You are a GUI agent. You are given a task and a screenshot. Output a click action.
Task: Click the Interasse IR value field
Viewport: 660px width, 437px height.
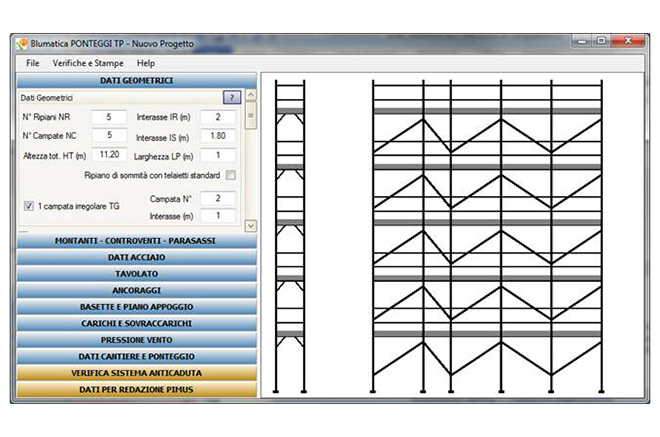click(218, 117)
